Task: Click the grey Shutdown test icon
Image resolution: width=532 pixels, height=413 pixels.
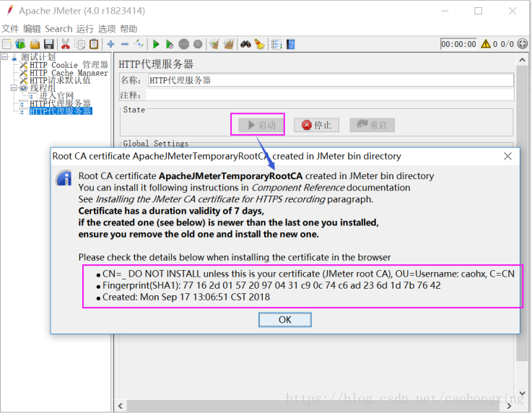Action: [x=198, y=44]
